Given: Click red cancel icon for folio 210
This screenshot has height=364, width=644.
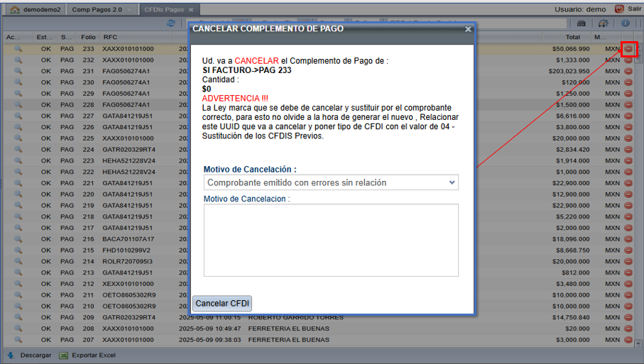Looking at the screenshot, I should [628, 306].
